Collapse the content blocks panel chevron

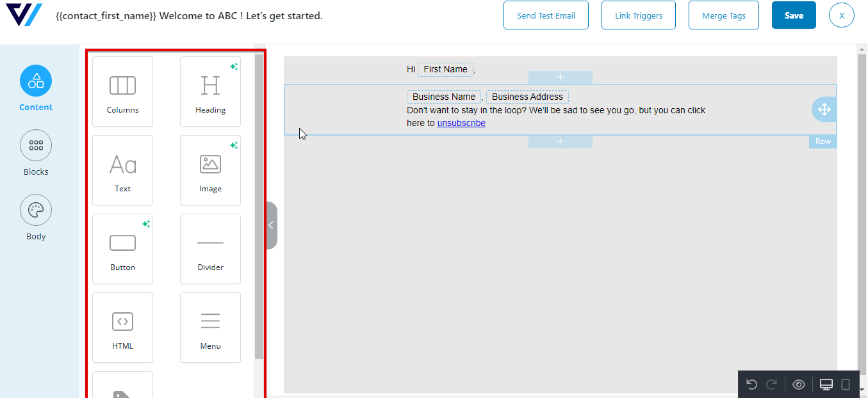coord(271,225)
